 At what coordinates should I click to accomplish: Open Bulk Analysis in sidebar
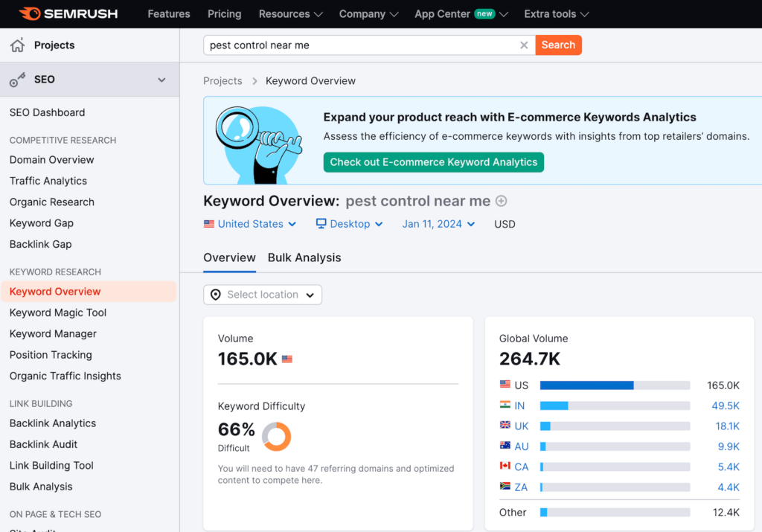[x=41, y=487]
